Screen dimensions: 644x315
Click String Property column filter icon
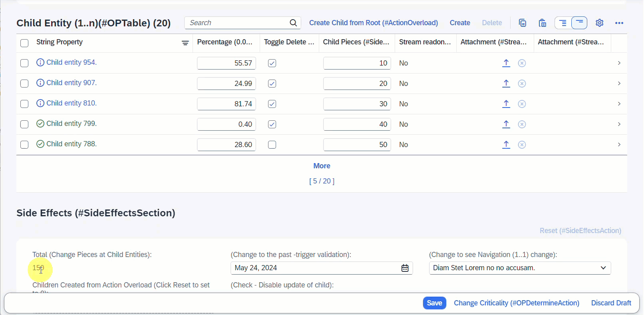pyautogui.click(x=185, y=43)
